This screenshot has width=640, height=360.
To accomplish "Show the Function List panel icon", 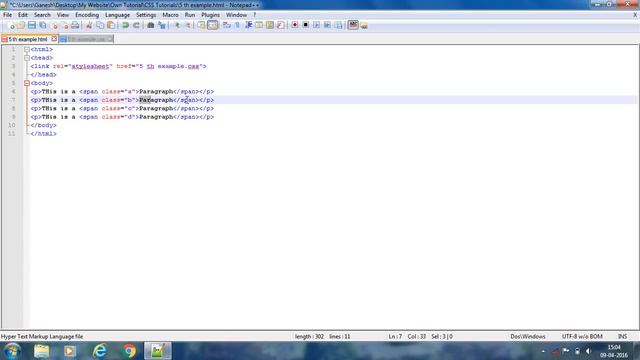I will [280, 25].
